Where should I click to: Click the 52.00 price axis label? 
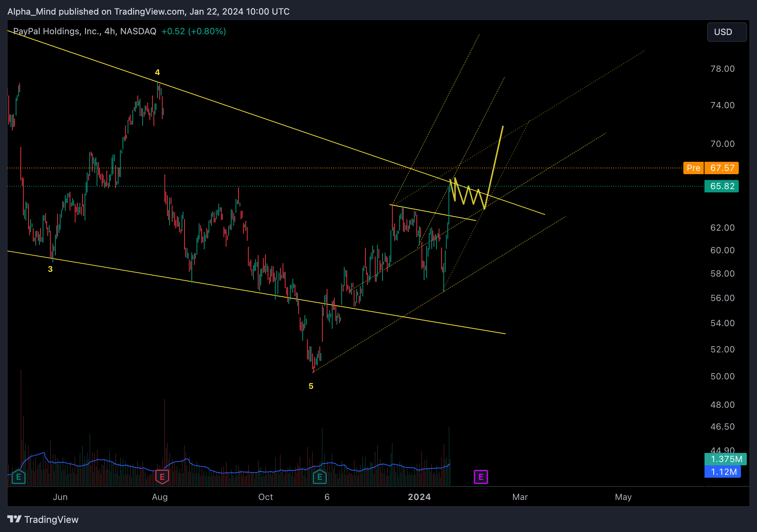(x=722, y=349)
